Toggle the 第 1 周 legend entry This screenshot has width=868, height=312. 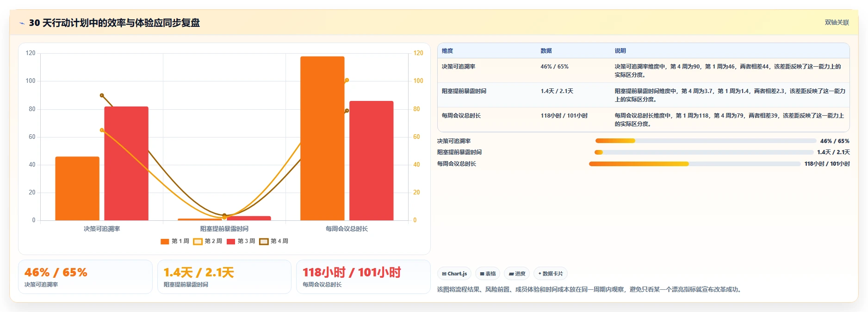pos(175,241)
